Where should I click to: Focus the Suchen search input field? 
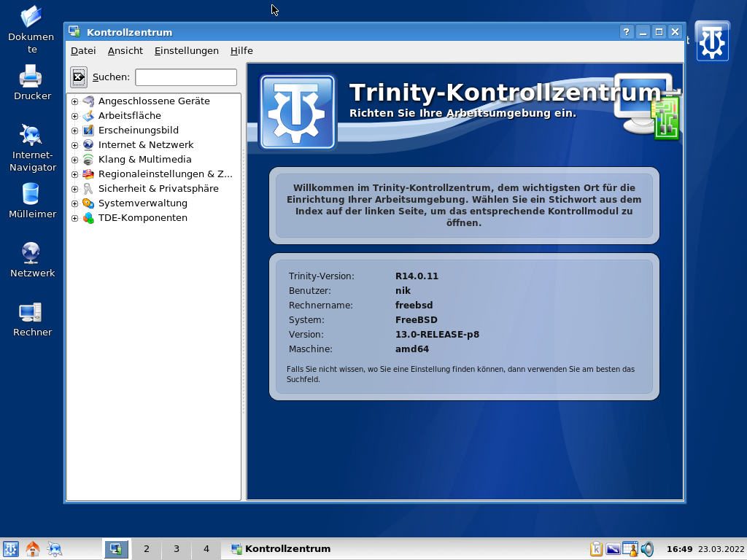click(186, 77)
